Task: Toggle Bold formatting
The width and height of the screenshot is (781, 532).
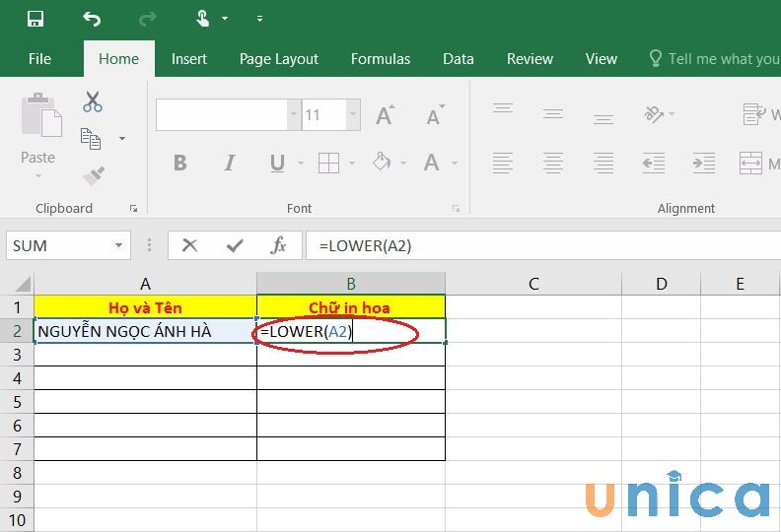Action: click(180, 164)
